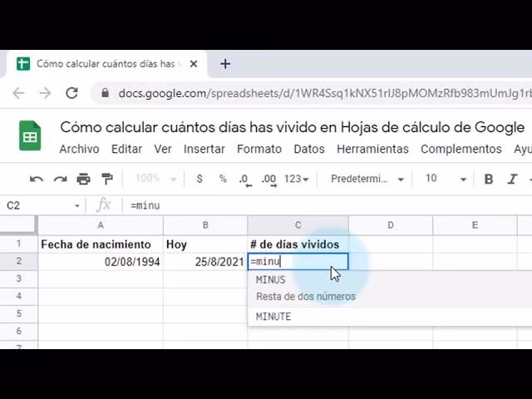Open the Predetermi... font dropdown
532x399 pixels.
point(367,179)
